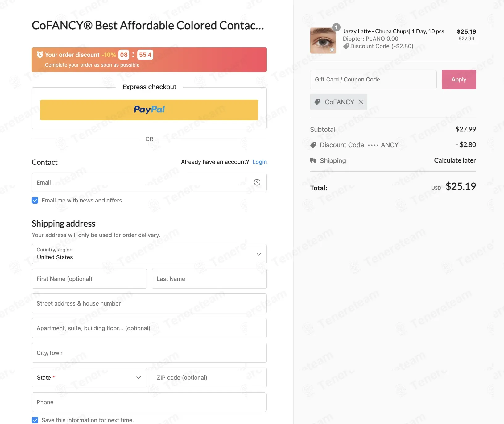Focus the Gift Card / Coupon Code field
504x424 pixels.
pyautogui.click(x=373, y=80)
